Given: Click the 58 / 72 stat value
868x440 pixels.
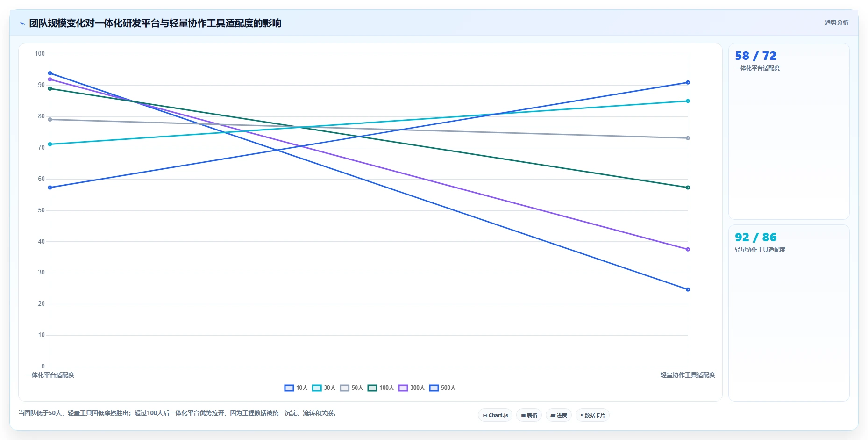Looking at the screenshot, I should click(755, 56).
